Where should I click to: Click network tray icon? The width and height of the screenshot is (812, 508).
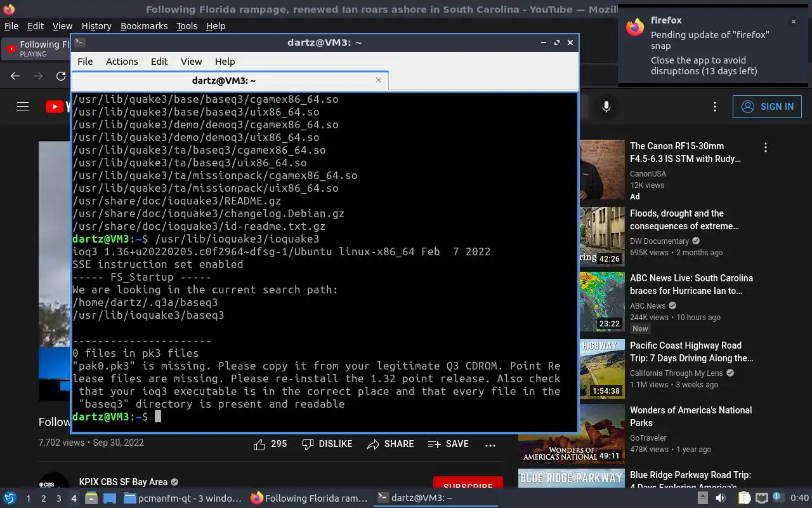pyautogui.click(x=762, y=498)
